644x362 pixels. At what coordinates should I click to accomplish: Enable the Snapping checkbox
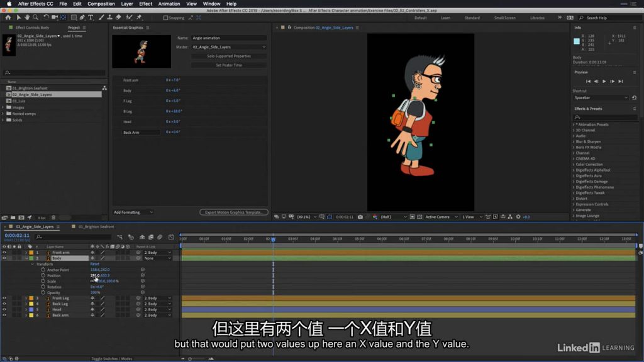[165, 18]
